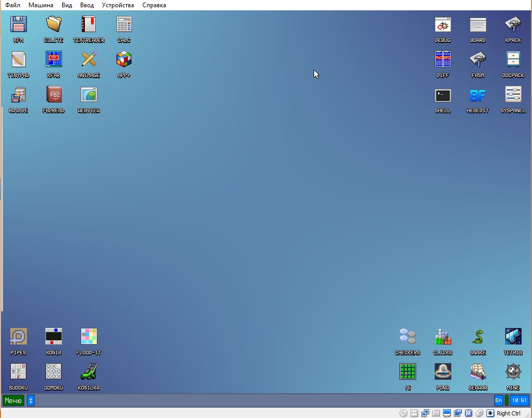Screen dimensions: 532x418
Task: Launch the KFAR file manager icon
Action: (54, 59)
